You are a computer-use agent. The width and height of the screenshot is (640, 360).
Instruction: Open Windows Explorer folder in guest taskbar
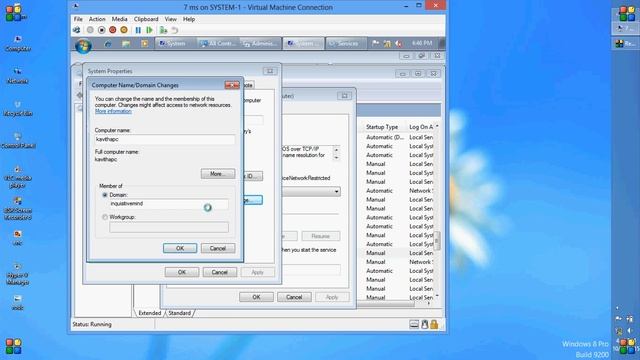point(126,44)
